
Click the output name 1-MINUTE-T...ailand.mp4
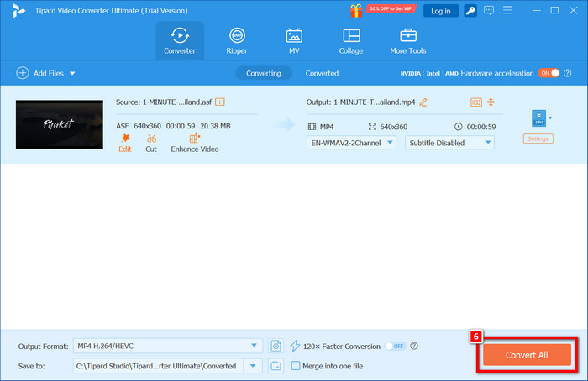375,102
